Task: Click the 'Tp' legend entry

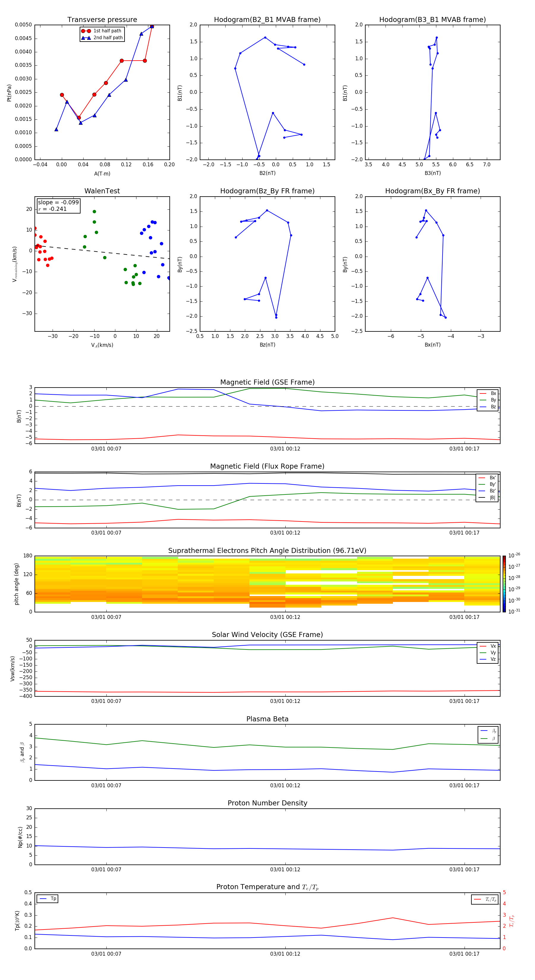Action: (48, 899)
